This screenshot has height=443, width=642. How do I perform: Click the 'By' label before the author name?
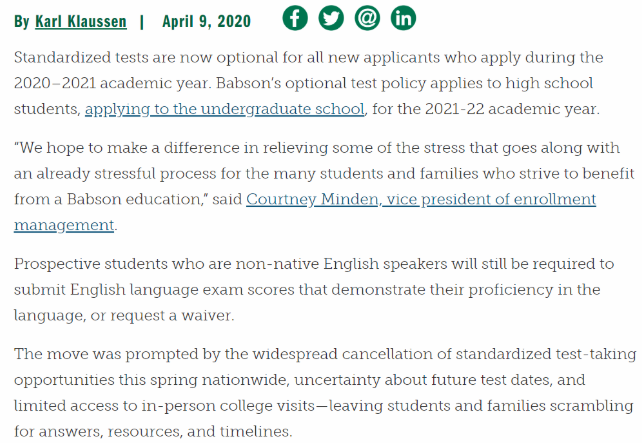pos(22,20)
